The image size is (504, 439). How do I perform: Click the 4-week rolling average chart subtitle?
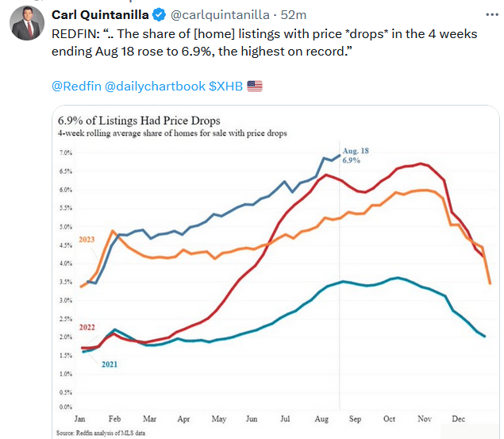click(x=171, y=134)
